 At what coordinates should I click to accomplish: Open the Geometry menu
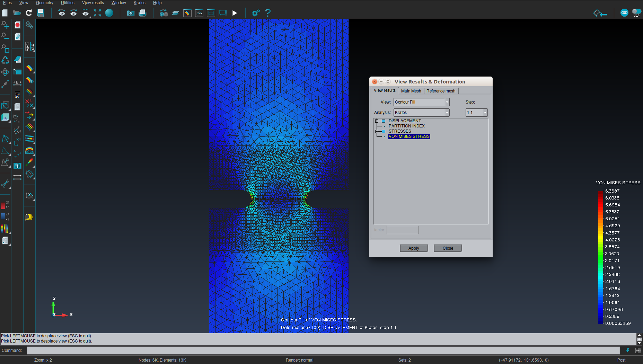pyautogui.click(x=44, y=3)
